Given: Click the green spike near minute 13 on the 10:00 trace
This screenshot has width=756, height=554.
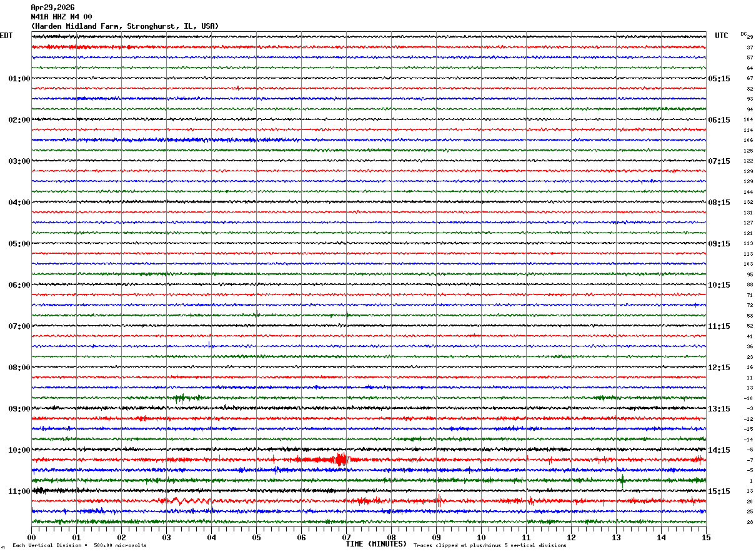Looking at the screenshot, I should point(622,480).
